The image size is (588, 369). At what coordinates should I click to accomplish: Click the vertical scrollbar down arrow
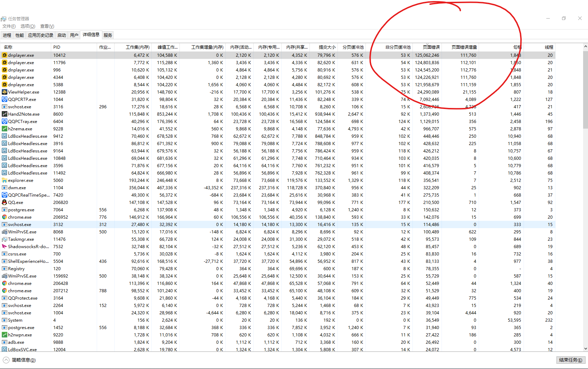pos(585,349)
